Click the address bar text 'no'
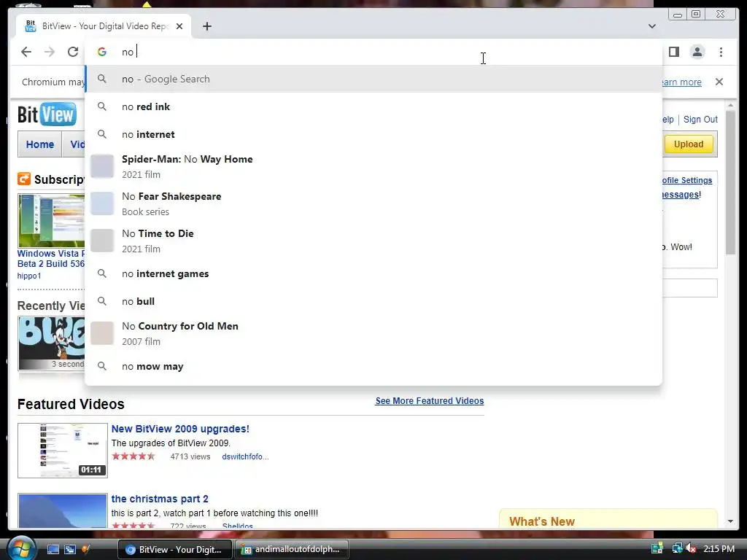 (128, 52)
